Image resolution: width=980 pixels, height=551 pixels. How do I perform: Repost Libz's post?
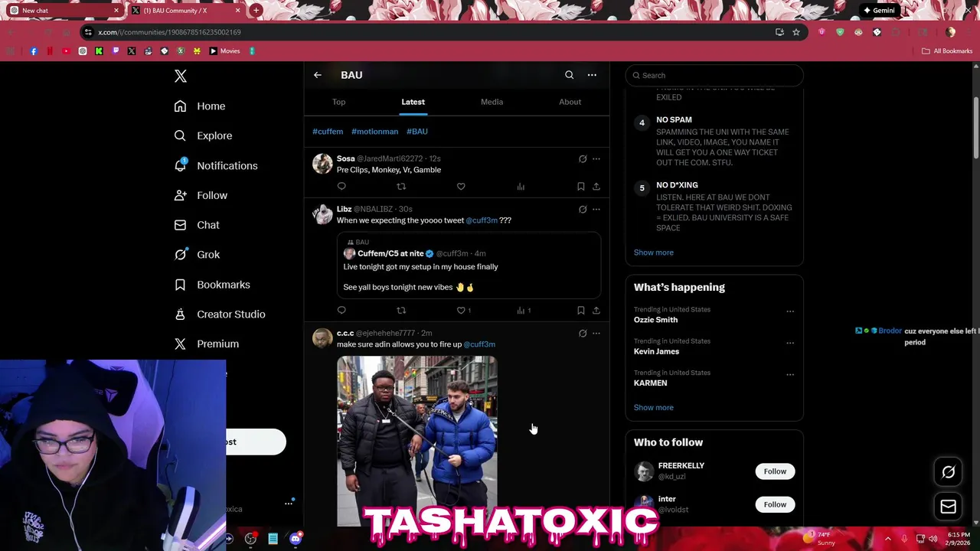pos(401,310)
